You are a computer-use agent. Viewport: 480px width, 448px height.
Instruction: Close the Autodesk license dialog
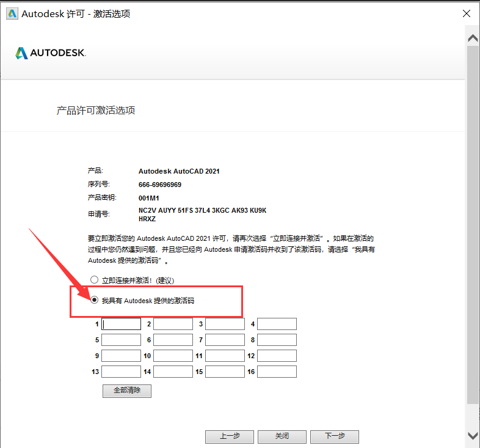click(466, 13)
